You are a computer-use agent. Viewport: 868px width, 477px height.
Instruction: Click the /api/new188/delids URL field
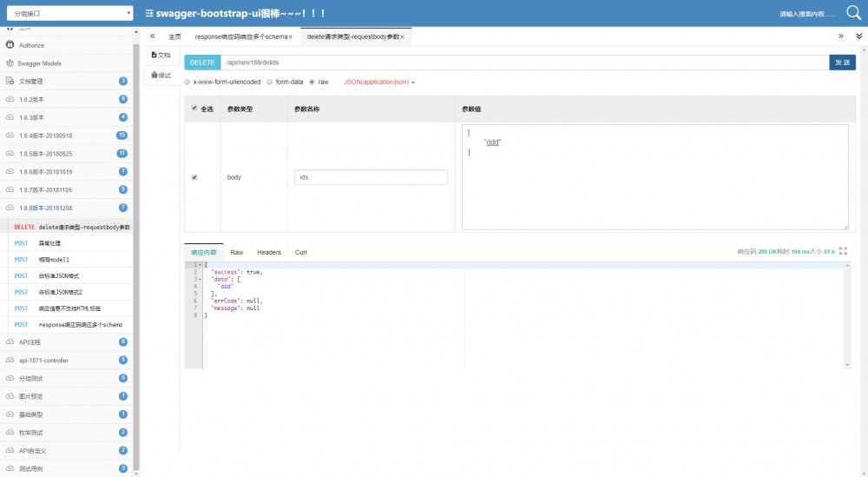tap(525, 63)
